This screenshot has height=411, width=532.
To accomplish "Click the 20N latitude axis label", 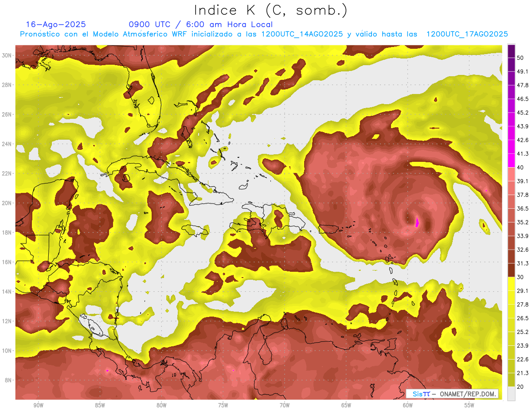I will [7, 203].
